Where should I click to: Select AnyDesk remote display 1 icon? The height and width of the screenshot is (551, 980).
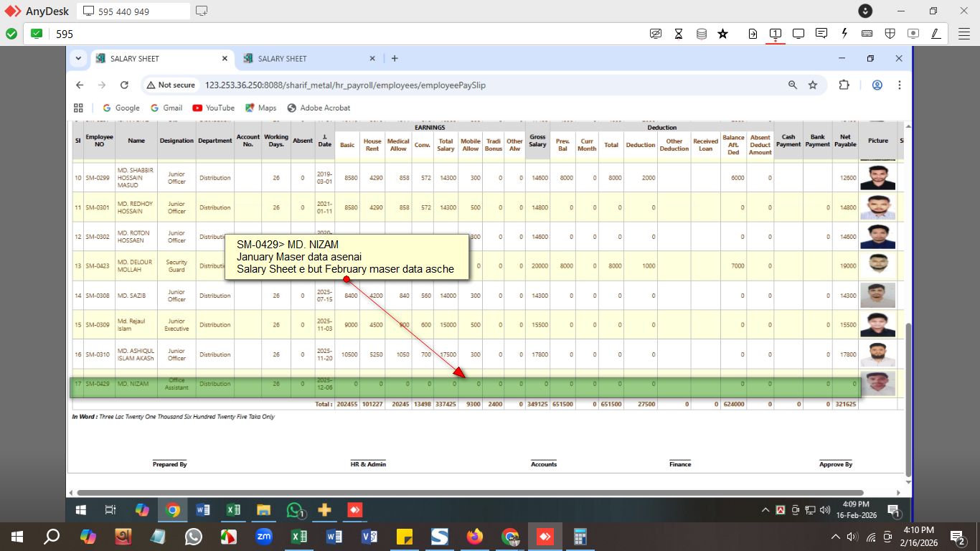776,34
